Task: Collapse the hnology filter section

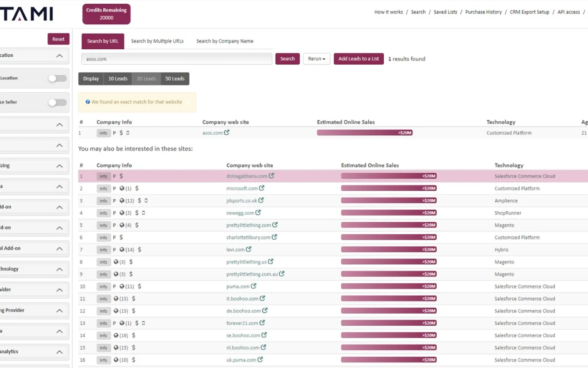Action: coord(60,269)
